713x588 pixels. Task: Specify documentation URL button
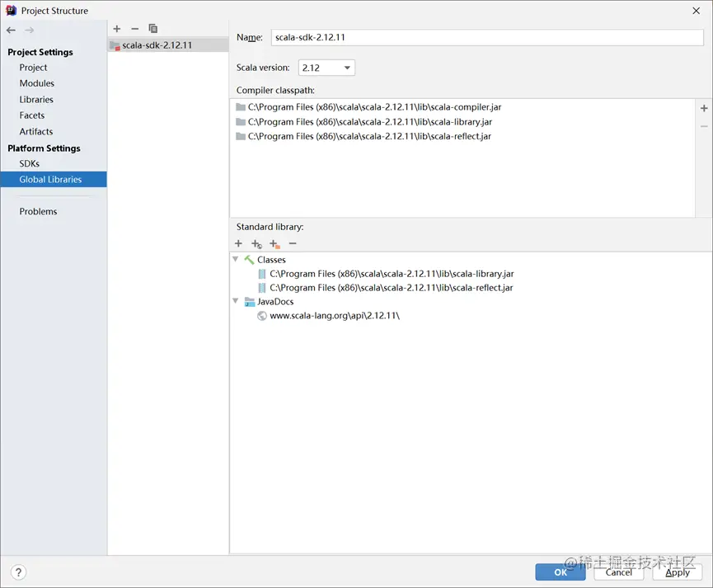256,244
